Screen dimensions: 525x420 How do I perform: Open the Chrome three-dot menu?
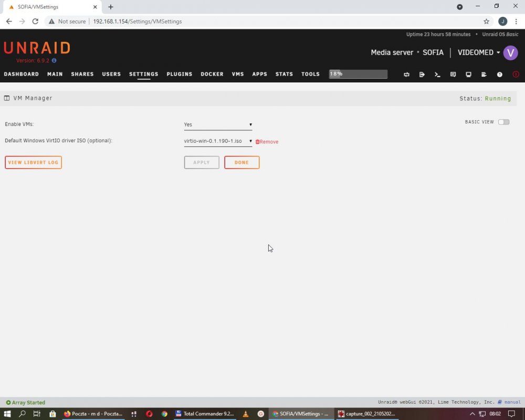[x=516, y=22]
